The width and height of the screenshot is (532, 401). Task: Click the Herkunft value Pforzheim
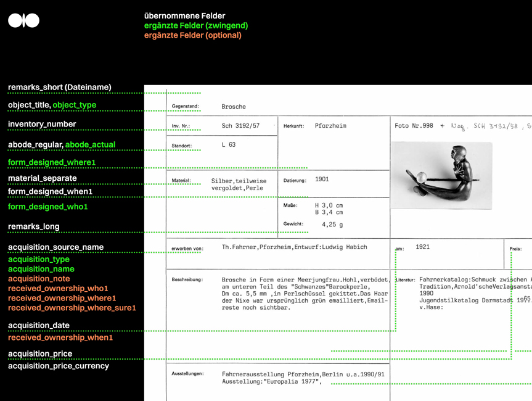(330, 126)
